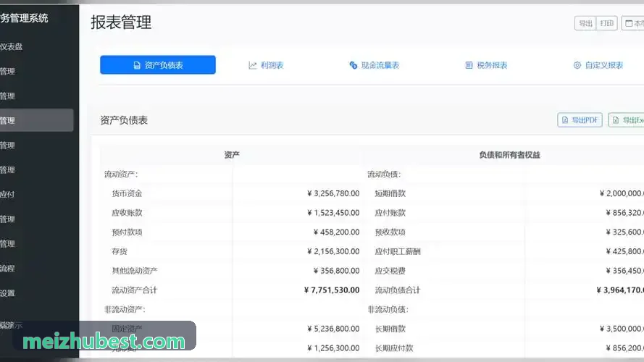Select the 长期应付款 row label

tap(394, 348)
